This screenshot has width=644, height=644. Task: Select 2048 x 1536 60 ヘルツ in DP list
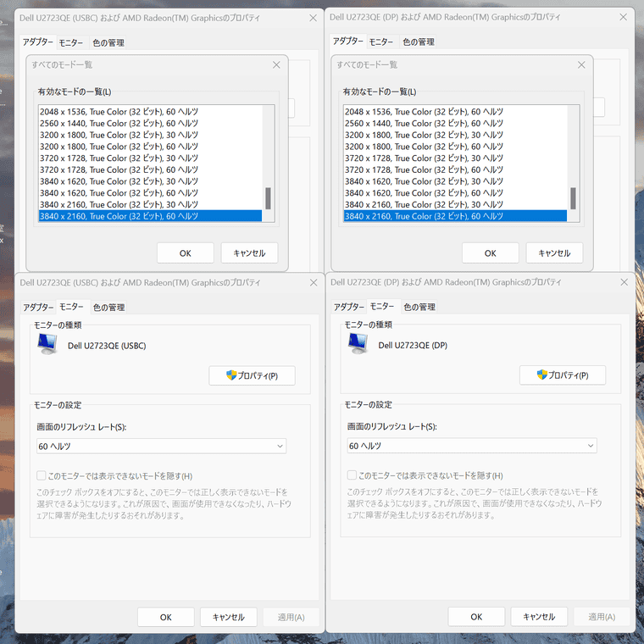pyautogui.click(x=456, y=112)
